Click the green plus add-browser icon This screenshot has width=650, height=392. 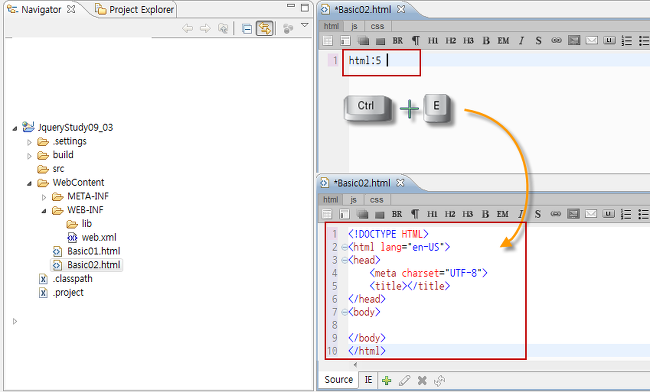(386, 380)
